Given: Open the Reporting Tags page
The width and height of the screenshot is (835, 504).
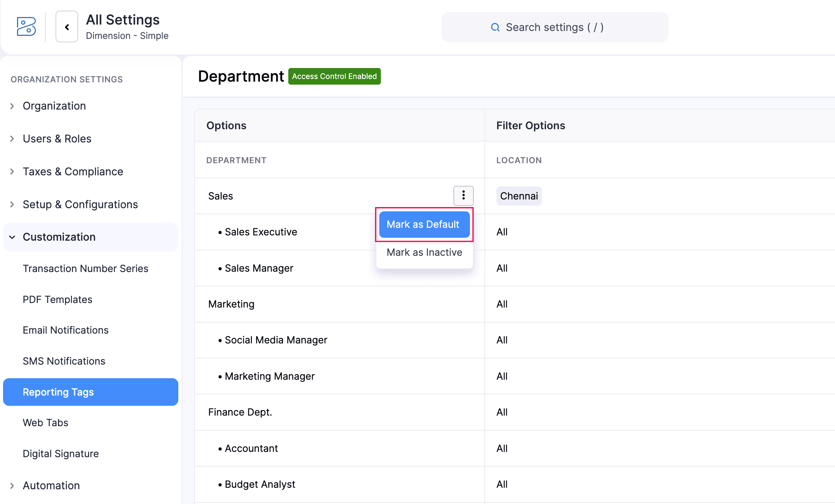Looking at the screenshot, I should [58, 392].
